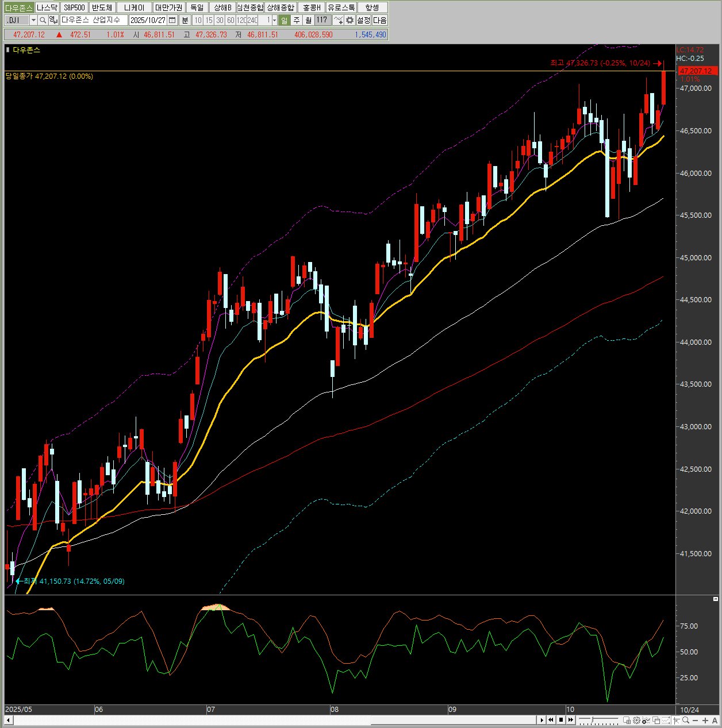Viewport: 722px width, 728px height.
Task: Click the 07 month marker on timeline
Action: tap(211, 710)
